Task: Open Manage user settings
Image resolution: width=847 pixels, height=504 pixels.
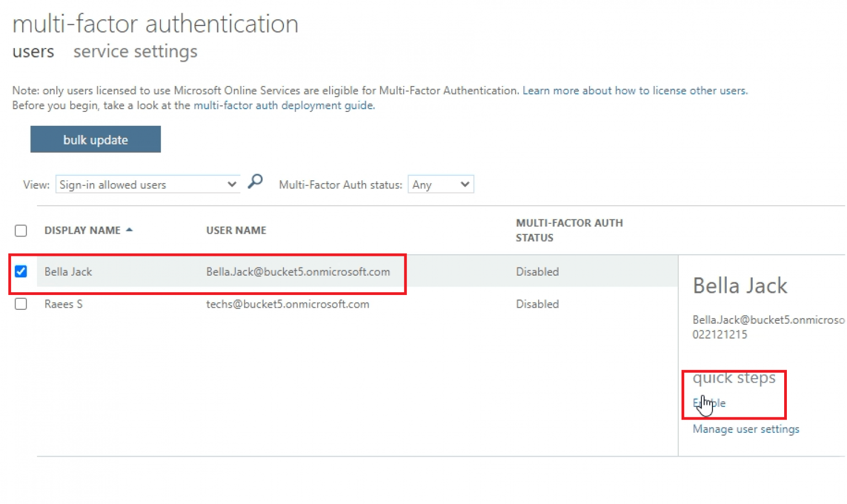Action: tap(746, 429)
